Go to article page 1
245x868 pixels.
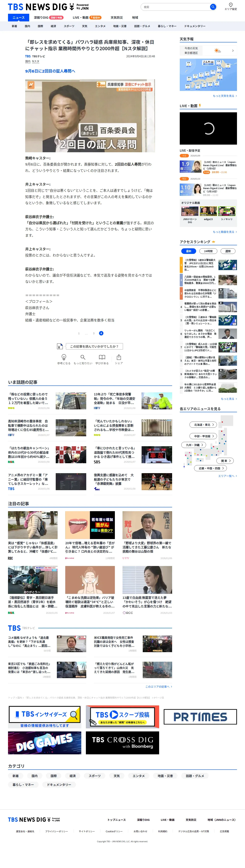click(x=79, y=333)
